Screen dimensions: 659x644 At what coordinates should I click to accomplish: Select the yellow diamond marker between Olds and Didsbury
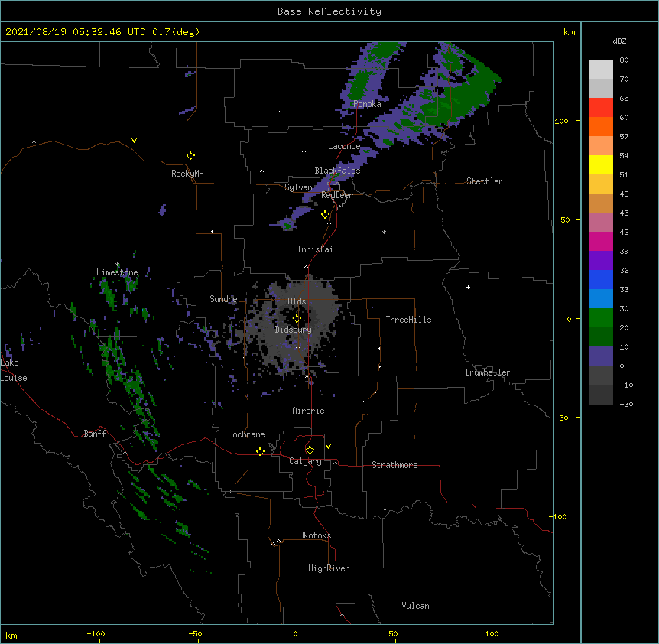tap(297, 319)
